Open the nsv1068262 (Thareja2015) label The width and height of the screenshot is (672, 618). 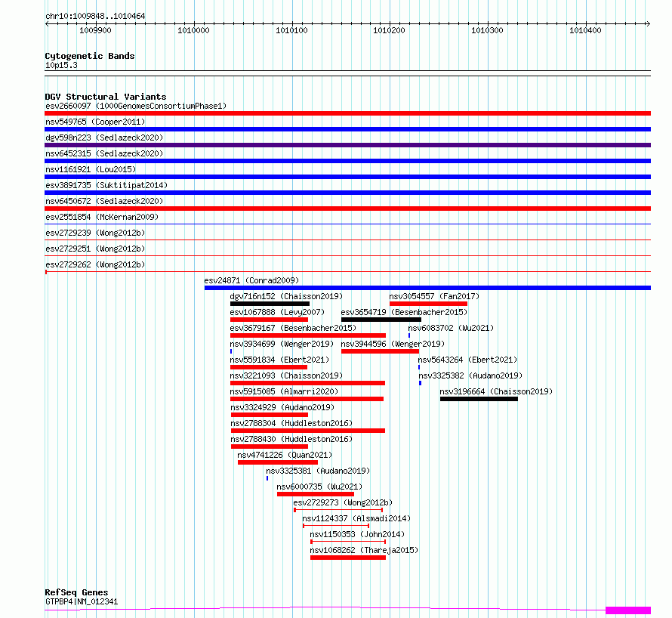pos(364,550)
